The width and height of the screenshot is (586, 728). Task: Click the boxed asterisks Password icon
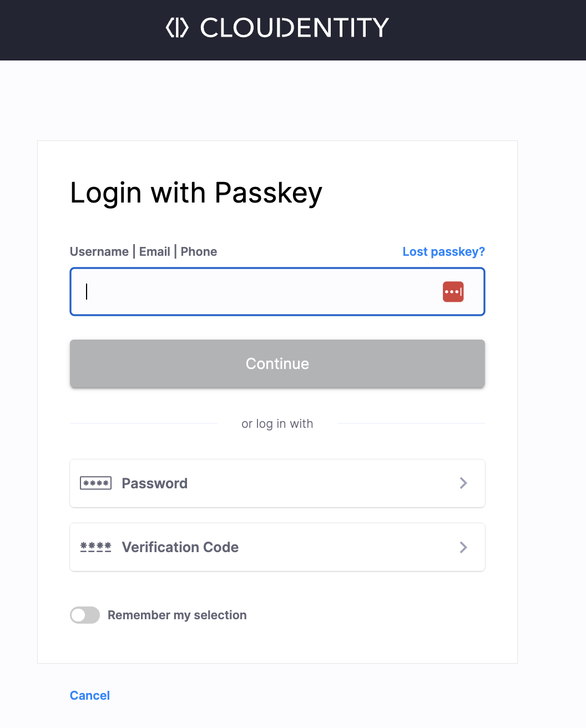click(95, 483)
